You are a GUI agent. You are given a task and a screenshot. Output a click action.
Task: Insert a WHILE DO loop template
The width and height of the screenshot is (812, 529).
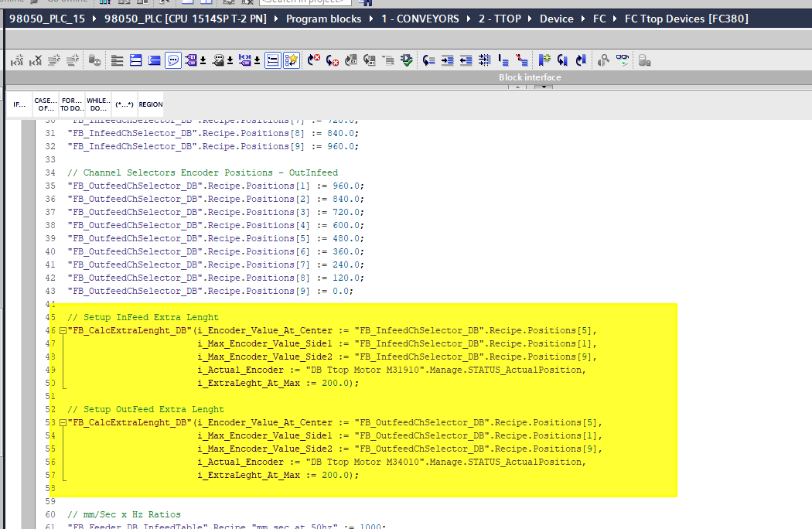pos(98,104)
